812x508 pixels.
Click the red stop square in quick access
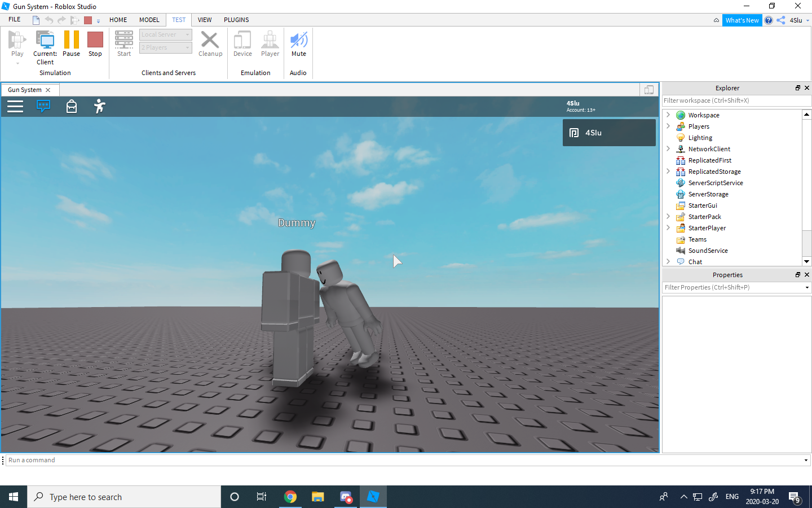tap(88, 20)
